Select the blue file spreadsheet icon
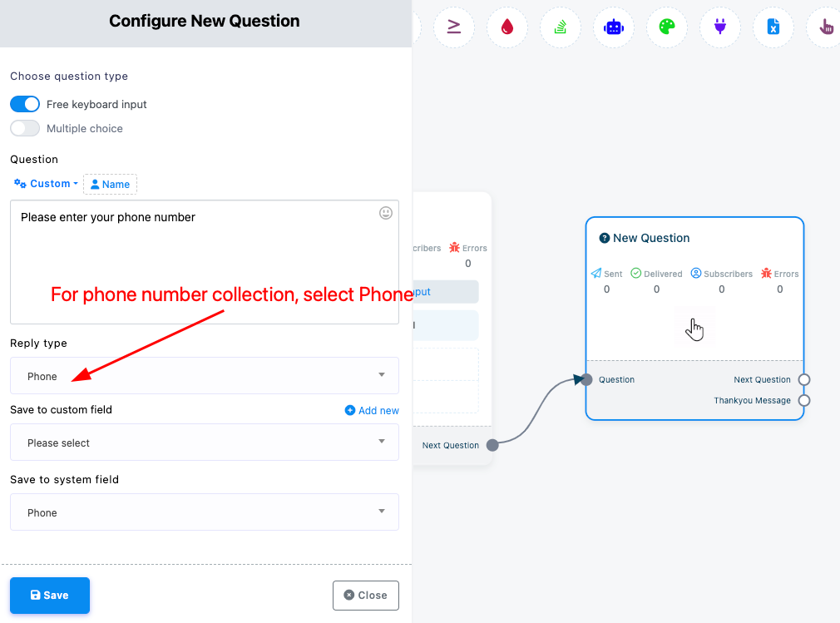The width and height of the screenshot is (840, 623). pyautogui.click(x=773, y=27)
